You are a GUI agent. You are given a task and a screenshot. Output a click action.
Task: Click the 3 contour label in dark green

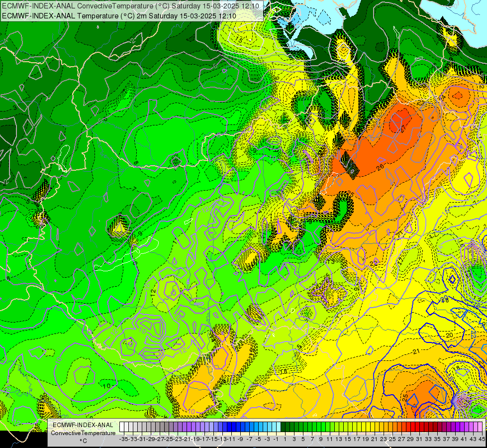14,108
